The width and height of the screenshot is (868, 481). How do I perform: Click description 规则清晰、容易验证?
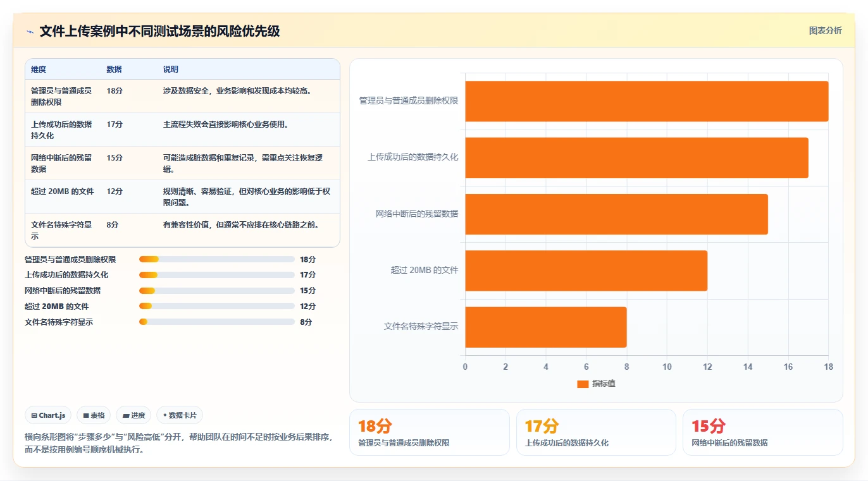247,197
